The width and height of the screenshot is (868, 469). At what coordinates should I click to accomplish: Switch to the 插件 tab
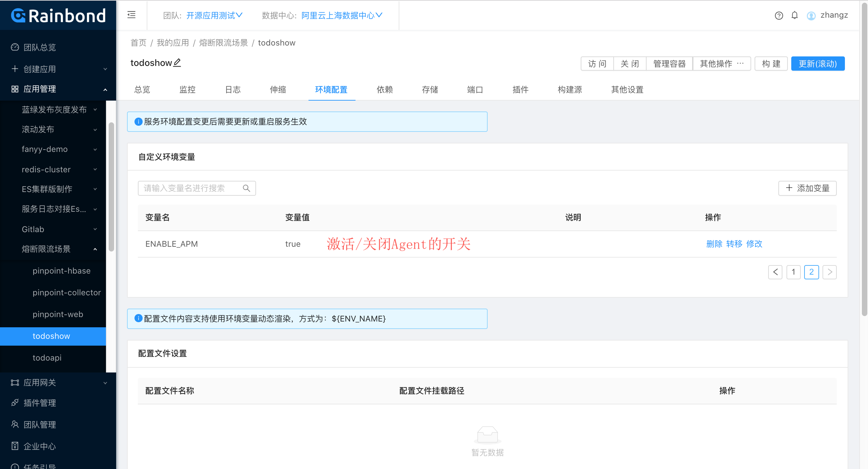520,90
